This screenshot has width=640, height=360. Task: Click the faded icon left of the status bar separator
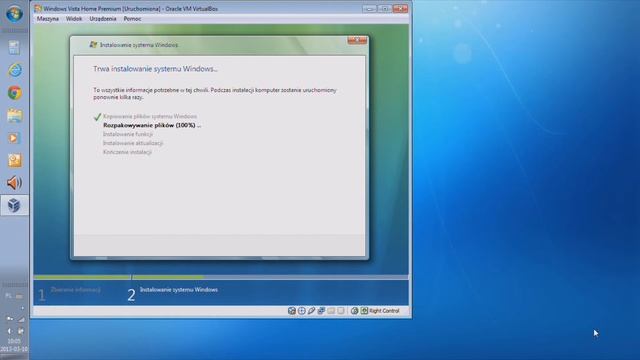click(x=341, y=311)
